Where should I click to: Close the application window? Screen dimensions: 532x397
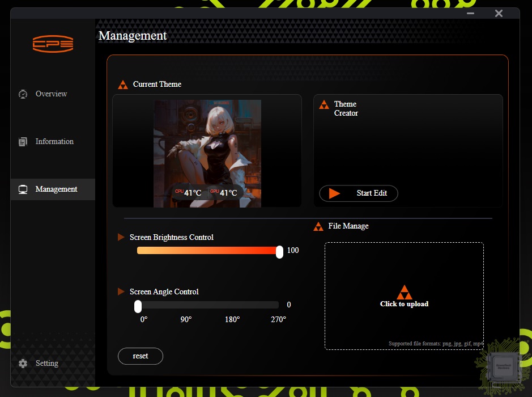(x=499, y=14)
